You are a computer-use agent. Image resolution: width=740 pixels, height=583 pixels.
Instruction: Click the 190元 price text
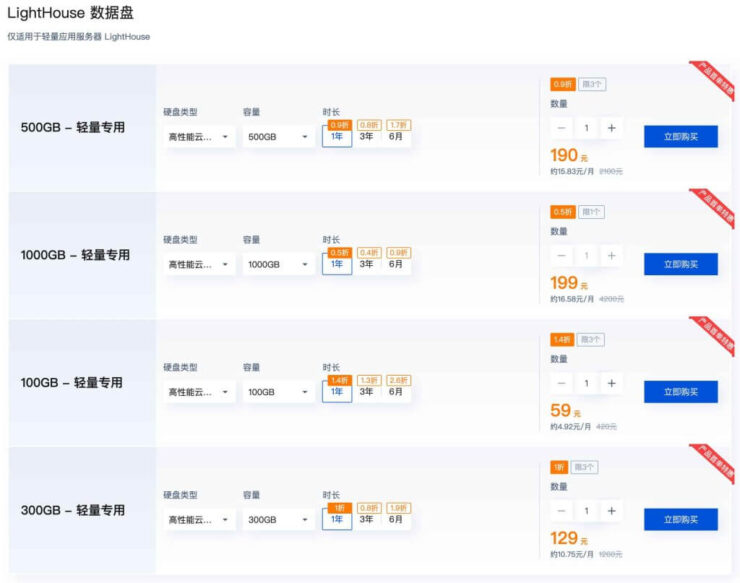point(569,155)
